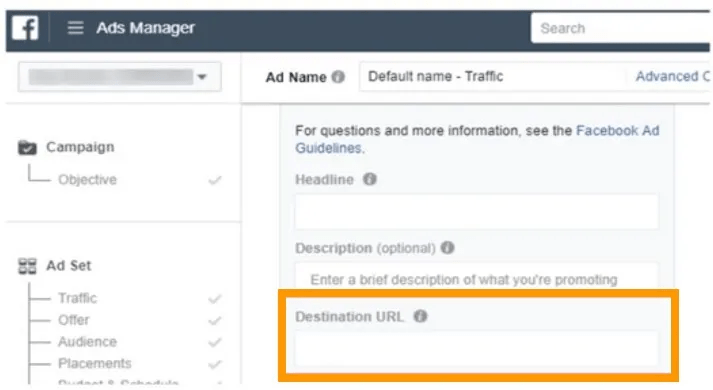Click the Destination URL info icon
This screenshot has height=390, width=713.
[420, 316]
